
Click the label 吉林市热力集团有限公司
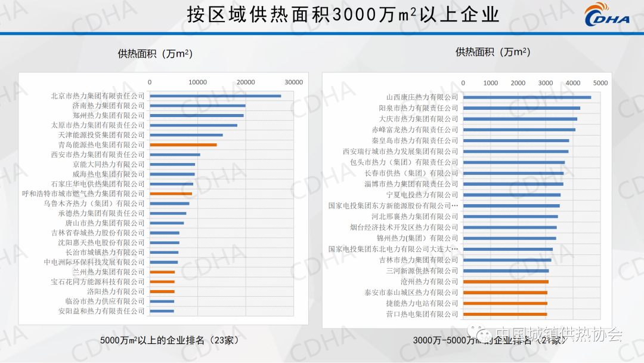(419, 260)
